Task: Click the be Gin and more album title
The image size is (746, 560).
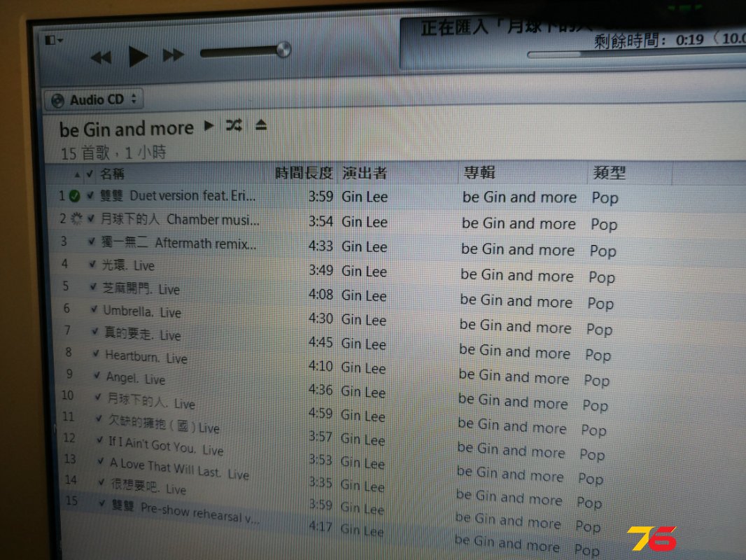Action: 126,129
